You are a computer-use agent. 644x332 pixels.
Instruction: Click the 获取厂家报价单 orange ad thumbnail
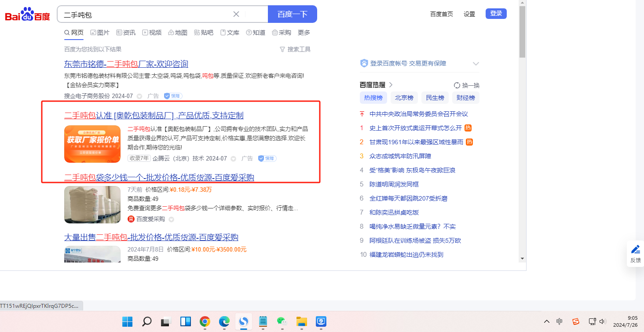[x=92, y=144]
